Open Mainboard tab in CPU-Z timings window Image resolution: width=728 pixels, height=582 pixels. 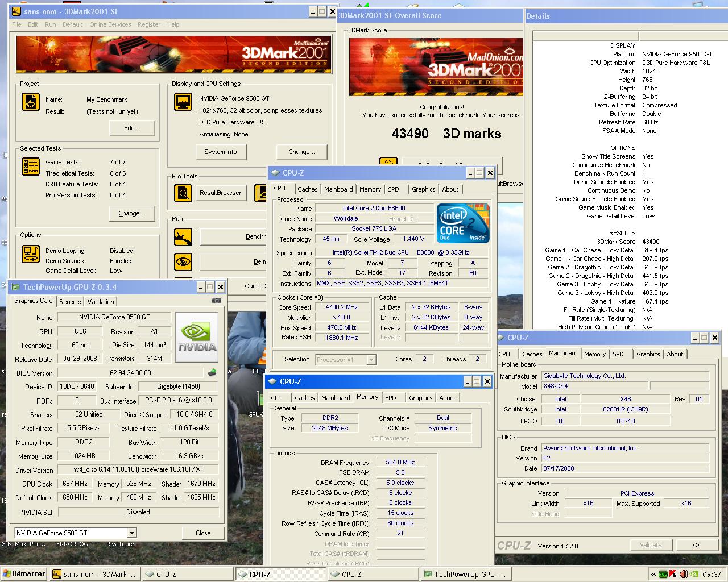tap(336, 398)
